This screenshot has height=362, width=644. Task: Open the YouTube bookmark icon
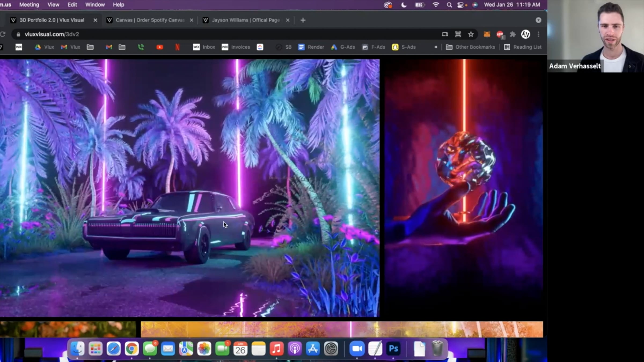pos(160,47)
